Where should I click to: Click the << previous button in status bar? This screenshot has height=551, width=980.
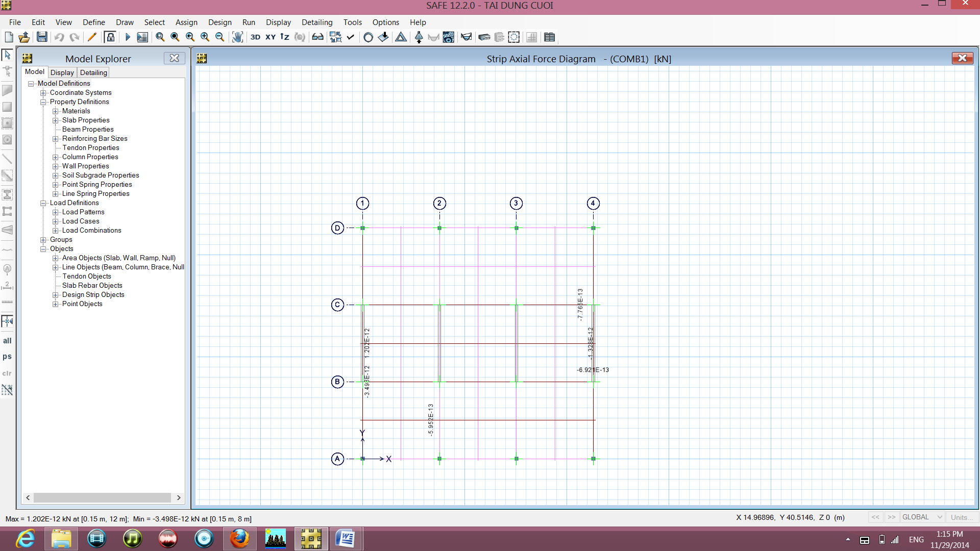click(875, 517)
